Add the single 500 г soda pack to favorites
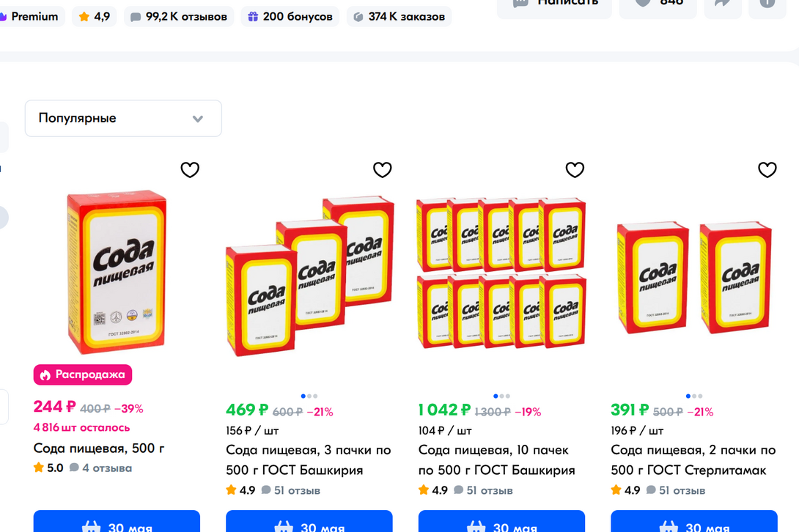 click(190, 170)
